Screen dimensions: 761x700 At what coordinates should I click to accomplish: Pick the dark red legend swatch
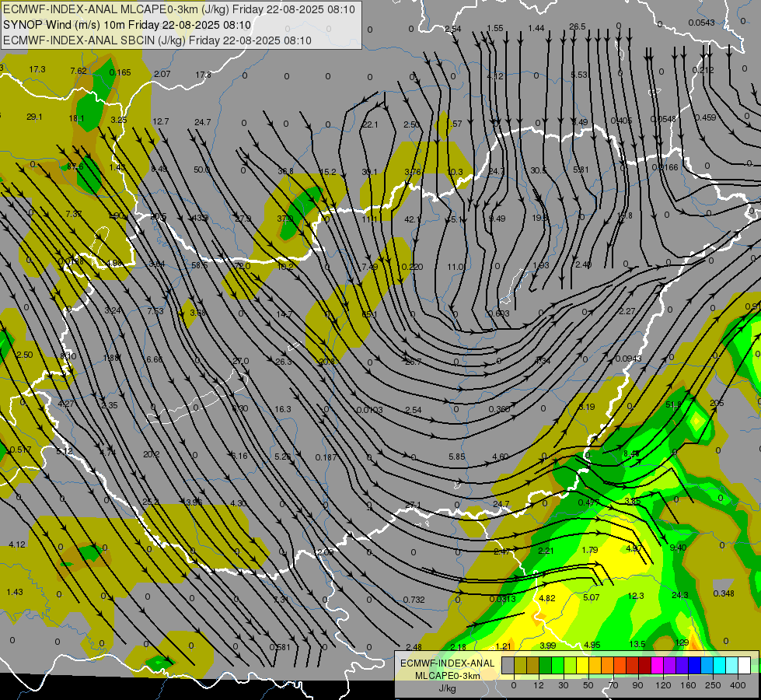click(x=644, y=666)
